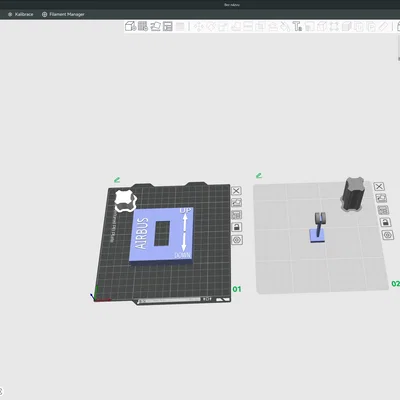Image resolution: width=400 pixels, height=400 pixels.
Task: Arrange objects on plate 01
Action: pyautogui.click(x=237, y=215)
